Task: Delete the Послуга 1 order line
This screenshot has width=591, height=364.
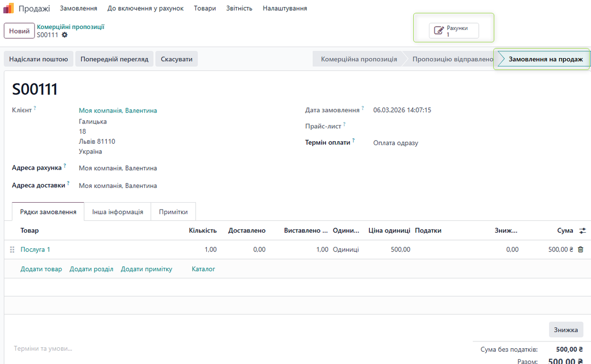Action: coord(580,249)
